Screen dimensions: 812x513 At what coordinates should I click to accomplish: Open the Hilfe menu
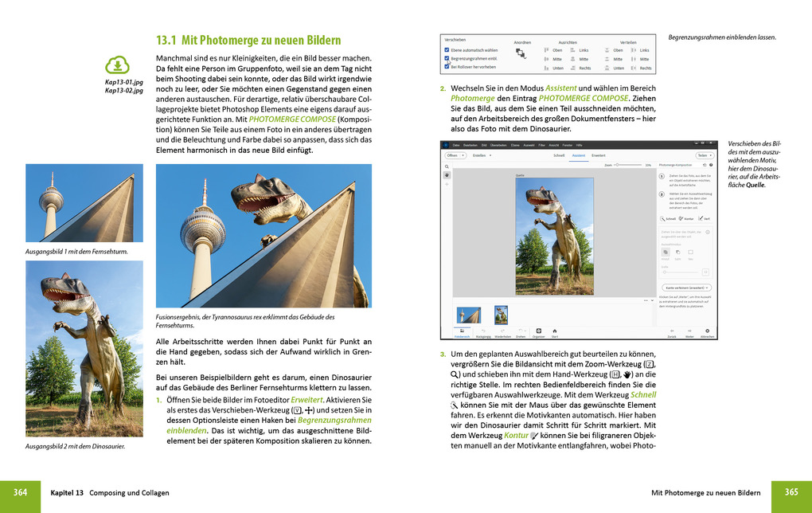(x=579, y=145)
